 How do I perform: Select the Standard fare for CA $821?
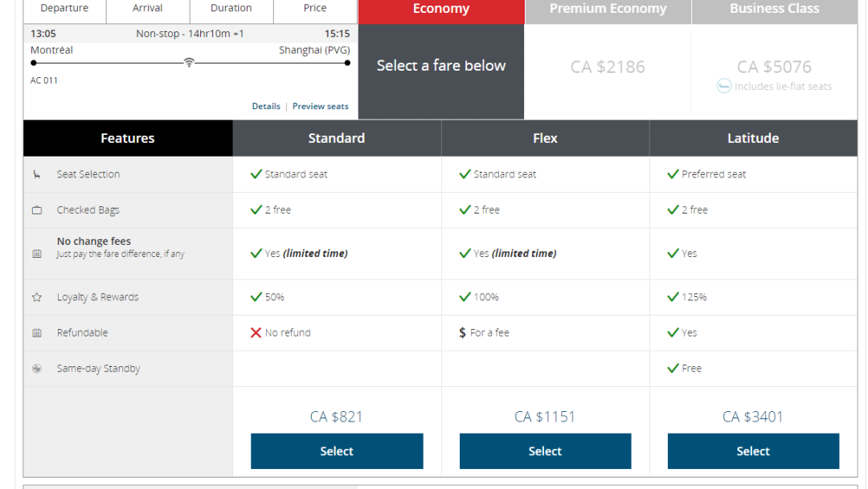(337, 450)
